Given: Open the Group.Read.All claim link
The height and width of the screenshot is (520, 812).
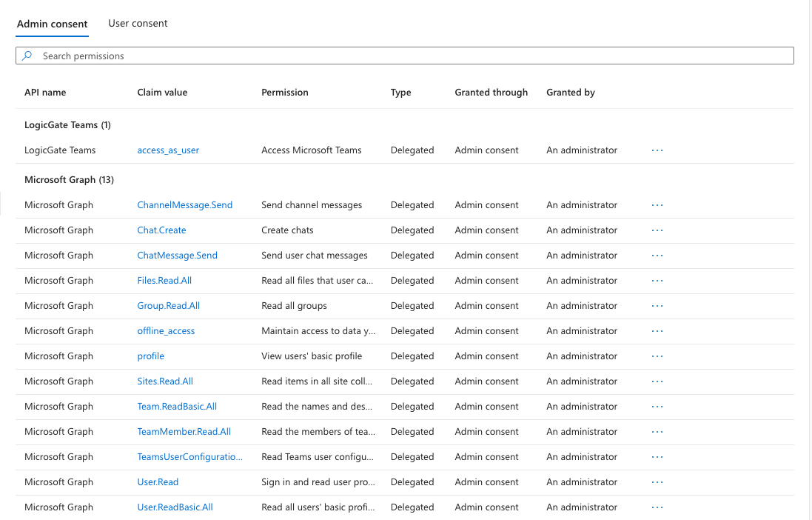Looking at the screenshot, I should click(168, 306).
